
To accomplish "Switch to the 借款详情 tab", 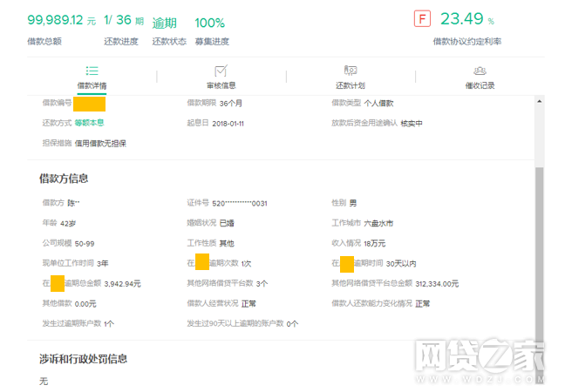I will 92,85.
